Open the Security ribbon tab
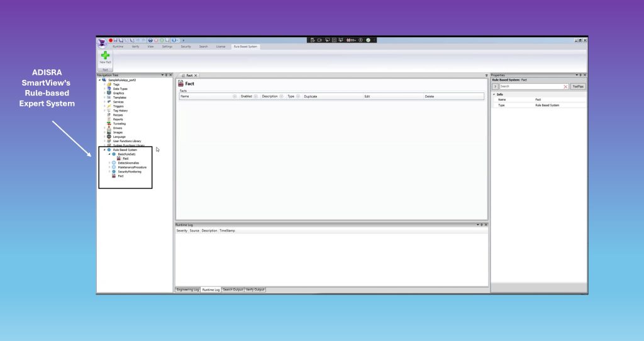Screen dimensions: 644x341 click(x=186, y=47)
